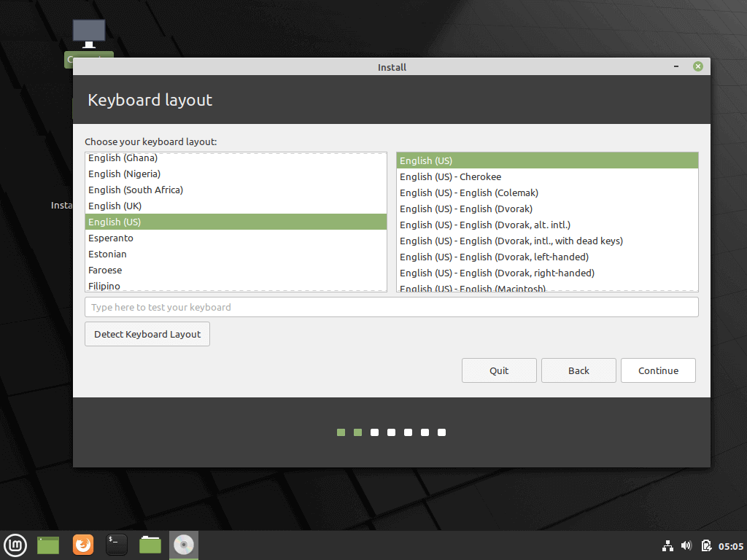Click the Show Desktop taskbar icon
747x560 pixels.
point(48,545)
